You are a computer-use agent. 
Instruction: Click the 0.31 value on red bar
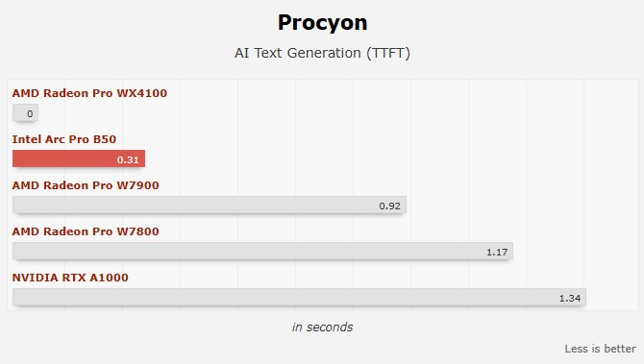tap(128, 159)
